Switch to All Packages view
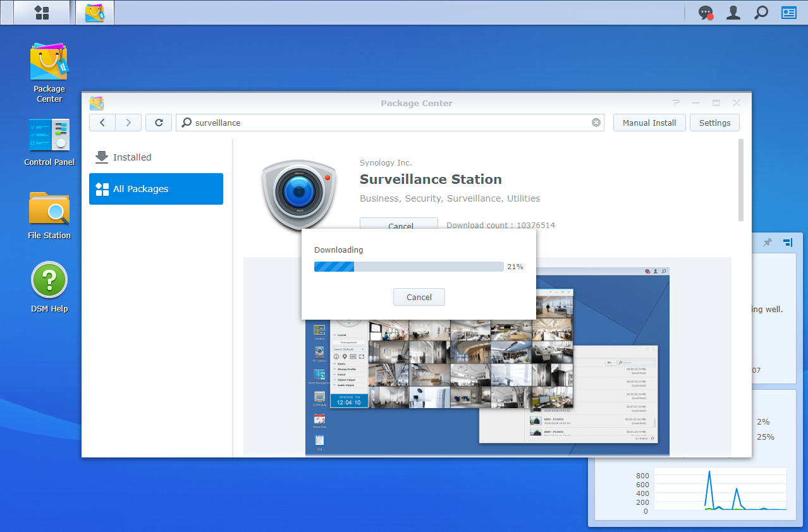 tap(140, 189)
